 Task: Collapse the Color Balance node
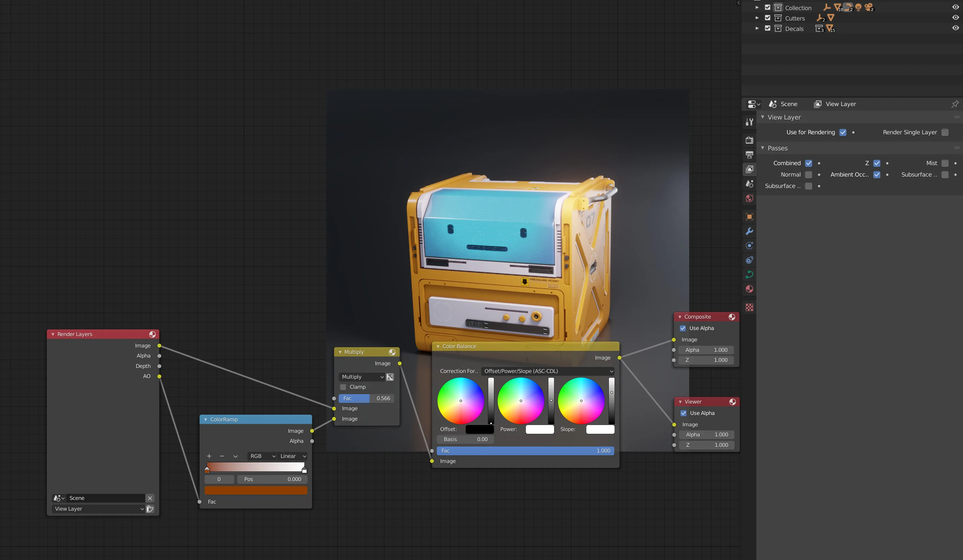pos(438,346)
